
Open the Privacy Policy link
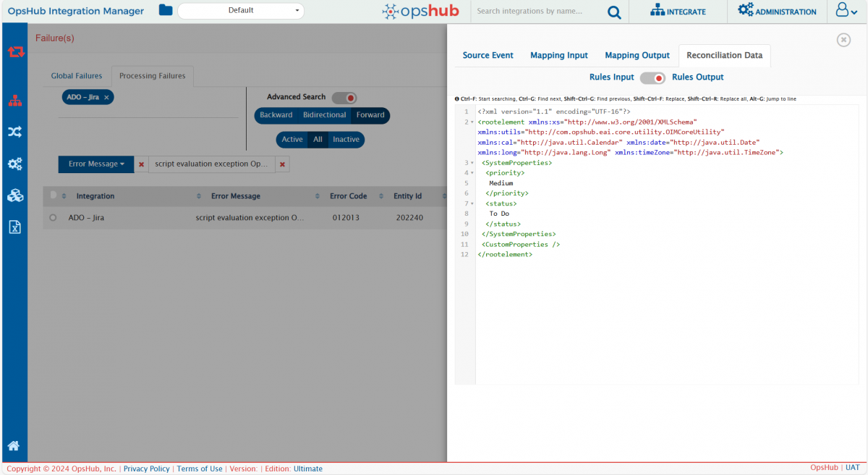(x=146, y=468)
